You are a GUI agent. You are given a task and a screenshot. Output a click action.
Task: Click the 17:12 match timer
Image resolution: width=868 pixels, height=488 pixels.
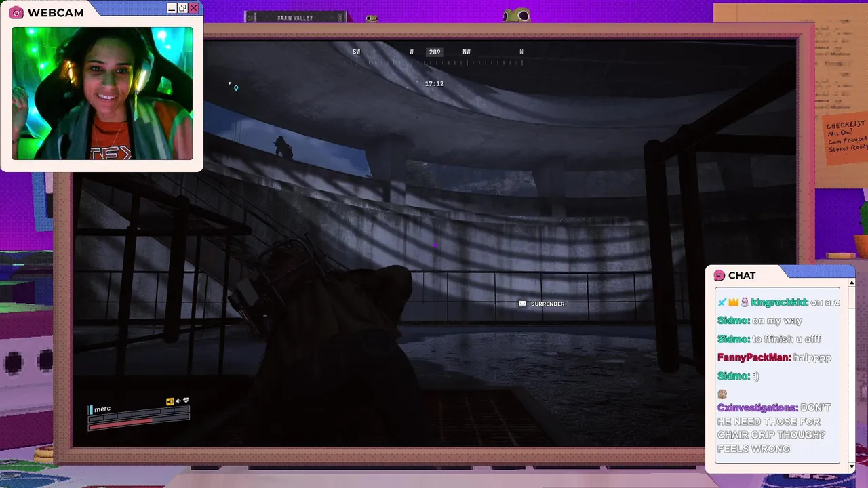(x=434, y=84)
